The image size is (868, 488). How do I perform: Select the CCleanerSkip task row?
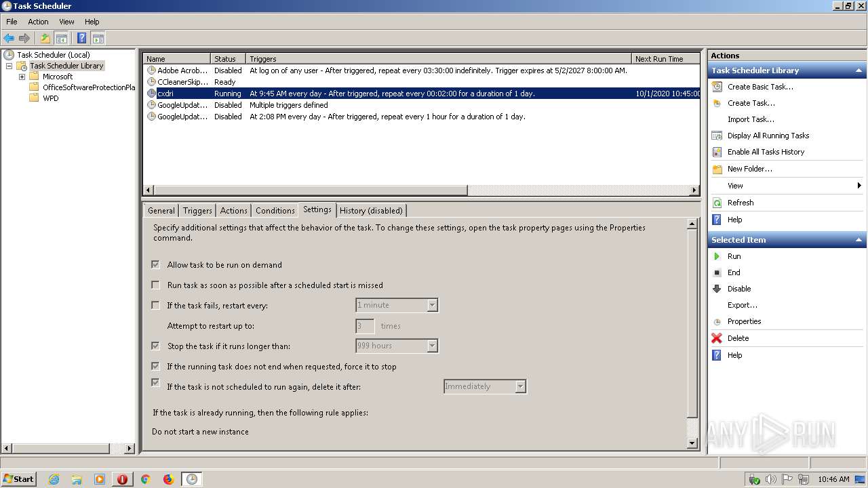[421, 82]
